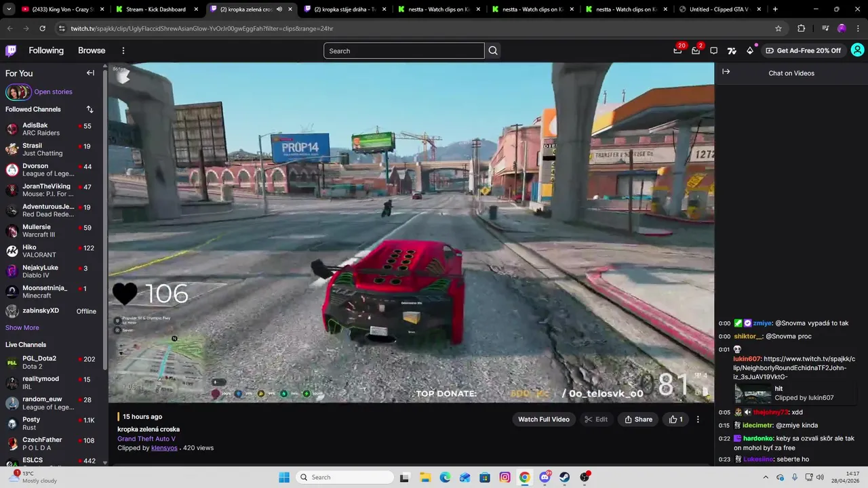
Task: Show hidden system tray icons
Action: tap(767, 477)
